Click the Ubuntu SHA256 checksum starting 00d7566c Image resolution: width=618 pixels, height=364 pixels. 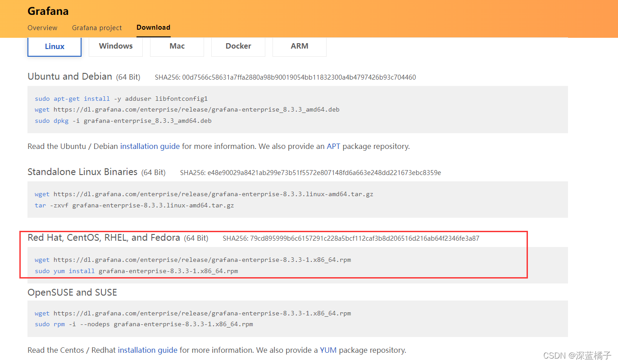pyautogui.click(x=286, y=77)
